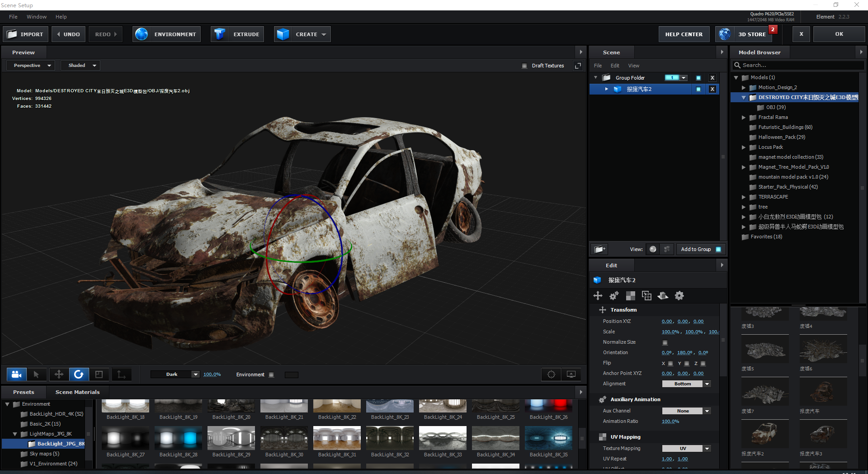This screenshot has width=868, height=474.
Task: Toggle Flip on the X axis
Action: click(x=670, y=363)
